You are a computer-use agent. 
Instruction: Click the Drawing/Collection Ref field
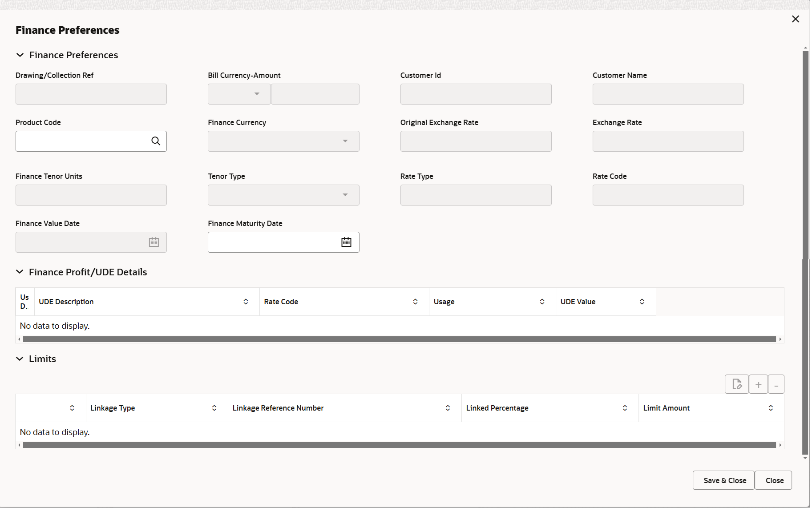(x=91, y=94)
